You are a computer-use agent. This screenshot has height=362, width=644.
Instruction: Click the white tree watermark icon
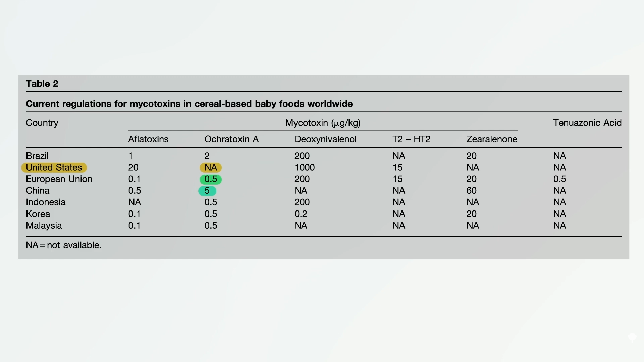632,337
